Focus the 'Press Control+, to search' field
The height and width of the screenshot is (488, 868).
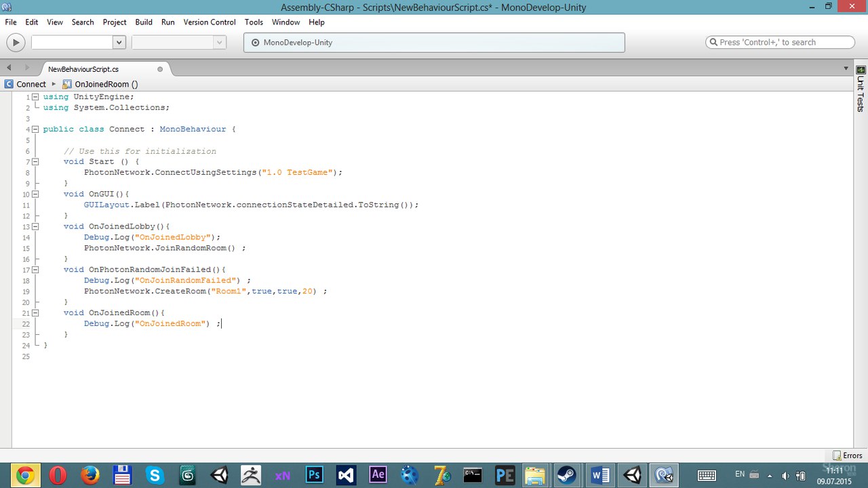(x=781, y=42)
